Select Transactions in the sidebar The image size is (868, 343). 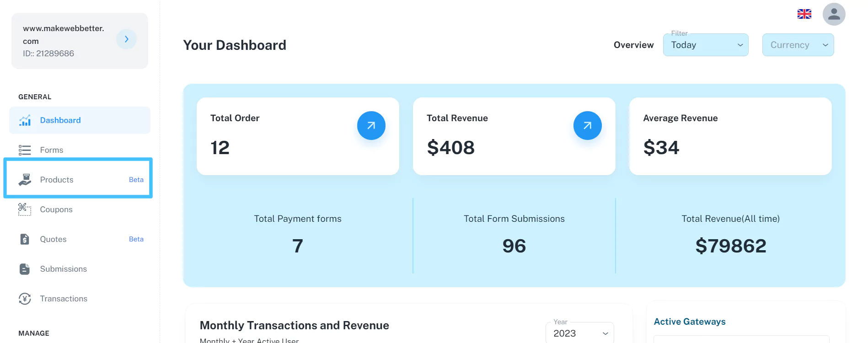click(x=64, y=299)
